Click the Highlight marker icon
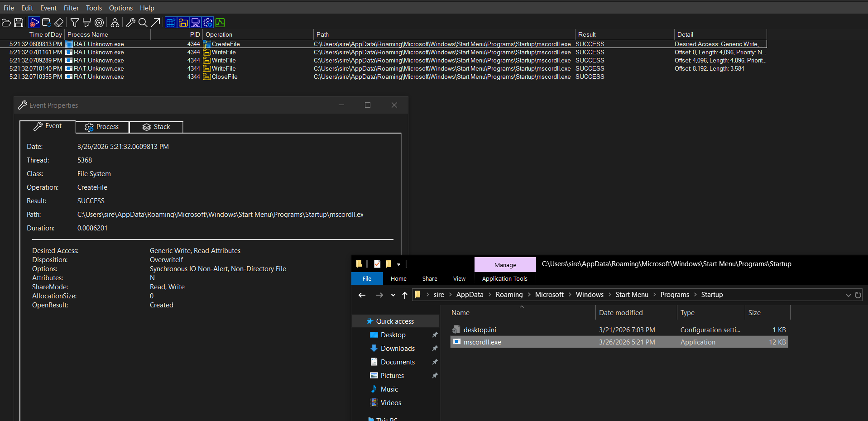The width and height of the screenshot is (868, 421). (x=87, y=23)
